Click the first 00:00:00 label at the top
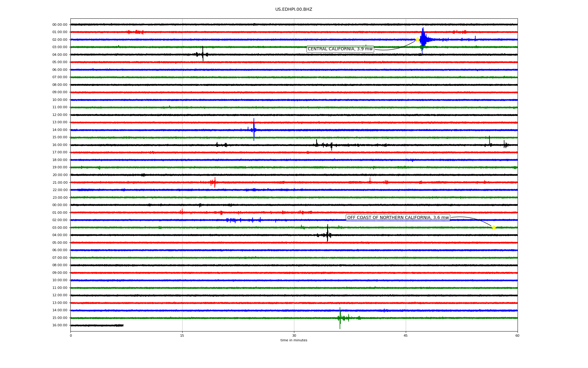Screen dimensions: 588x368 [x=60, y=25]
